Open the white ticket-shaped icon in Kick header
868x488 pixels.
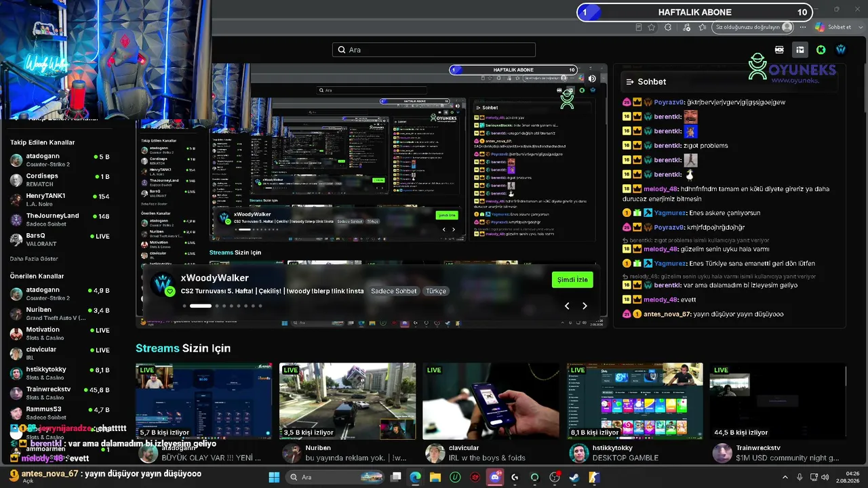(779, 49)
